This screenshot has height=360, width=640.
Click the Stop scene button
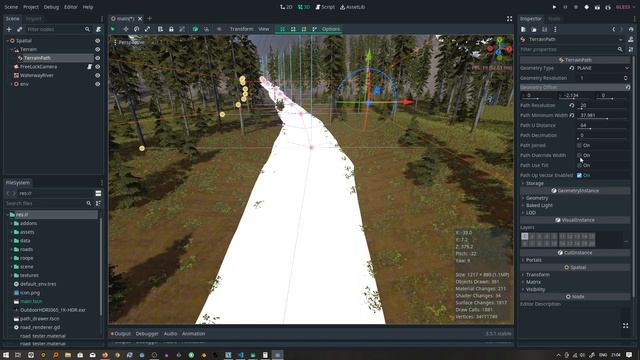576,7
